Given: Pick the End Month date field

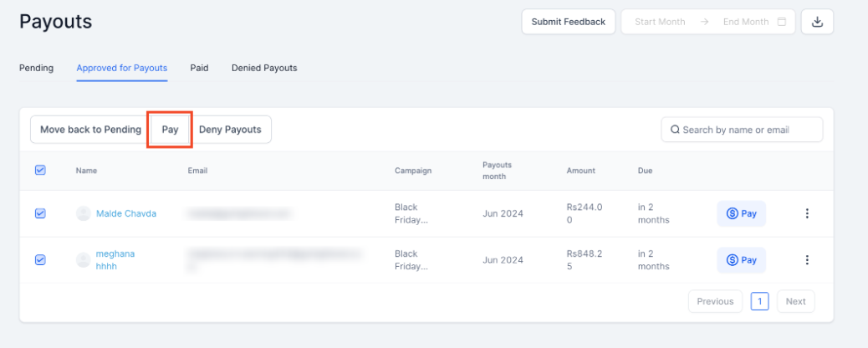Looking at the screenshot, I should (x=746, y=22).
